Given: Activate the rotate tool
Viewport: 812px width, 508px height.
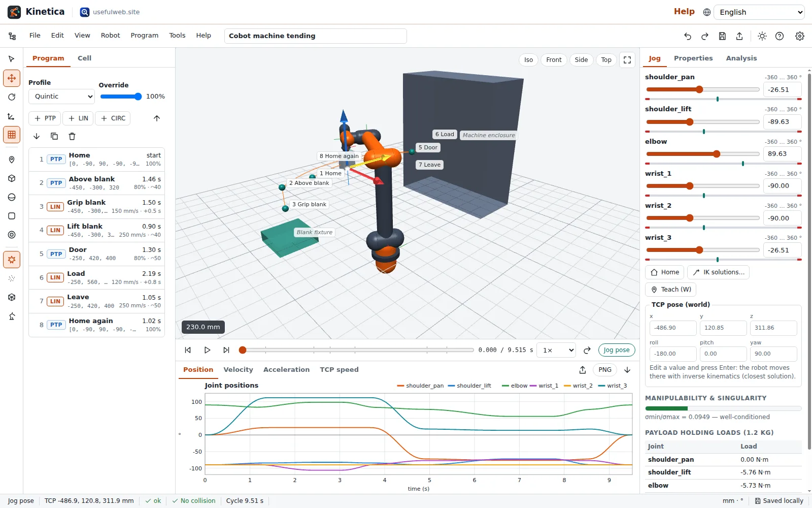Looking at the screenshot, I should (x=12, y=97).
